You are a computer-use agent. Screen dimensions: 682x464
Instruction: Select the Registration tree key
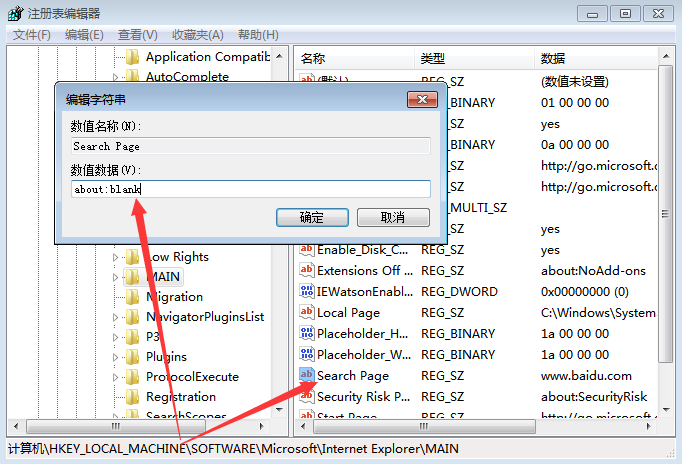coord(181,397)
